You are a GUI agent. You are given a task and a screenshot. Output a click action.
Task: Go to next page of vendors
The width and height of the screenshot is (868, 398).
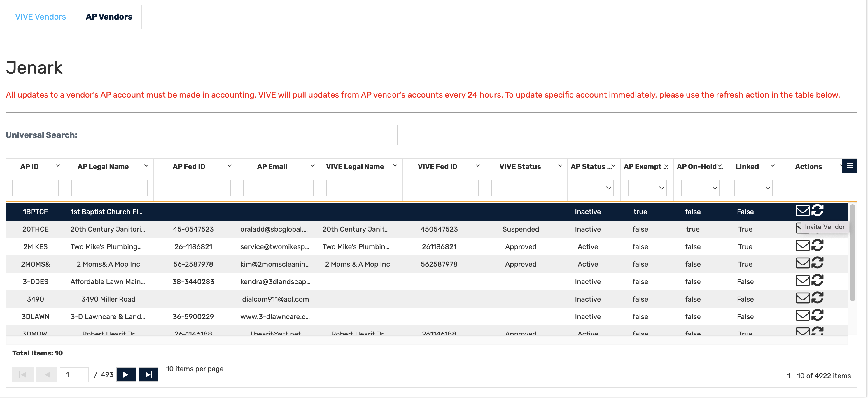click(126, 374)
